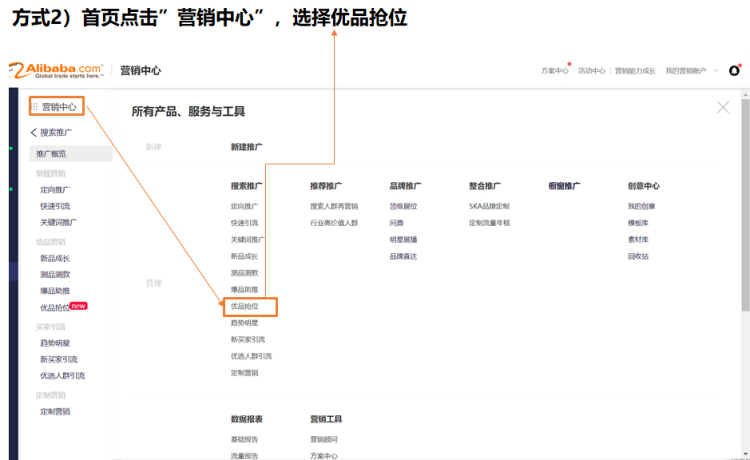The image size is (750, 460).
Task: Open 营销能力成长 in the top bar
Action: tap(635, 71)
